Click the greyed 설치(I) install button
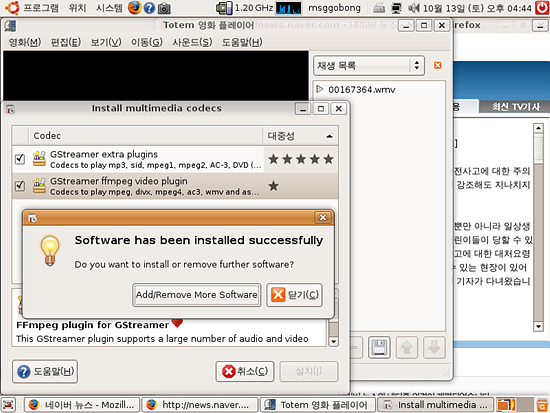 [x=309, y=371]
